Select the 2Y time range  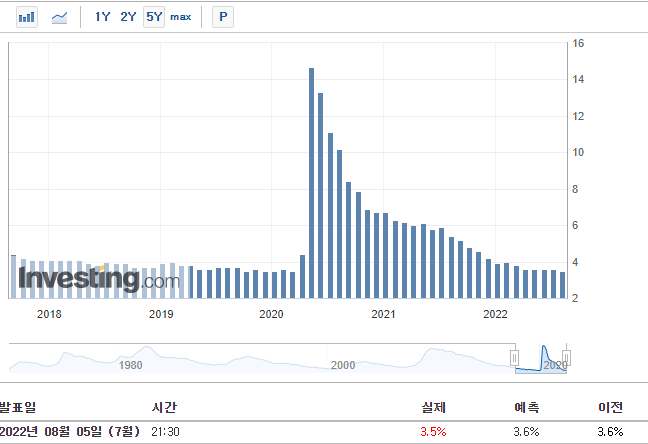pyautogui.click(x=128, y=17)
